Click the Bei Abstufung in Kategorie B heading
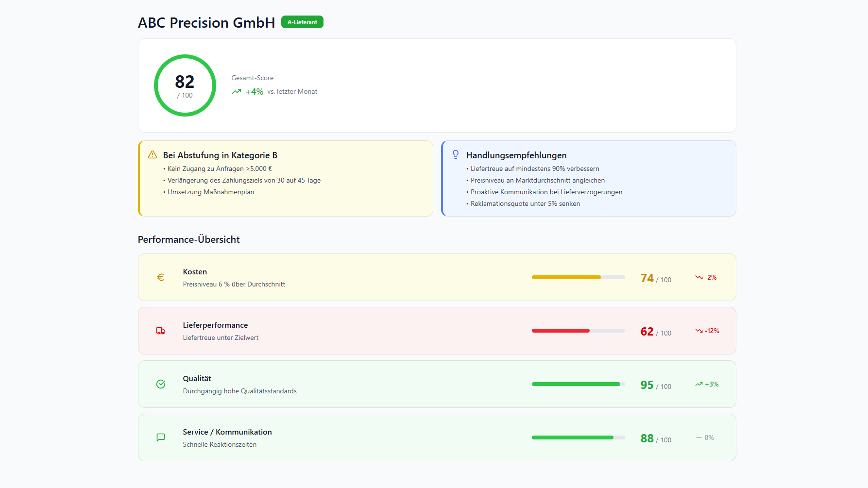 pyautogui.click(x=220, y=155)
